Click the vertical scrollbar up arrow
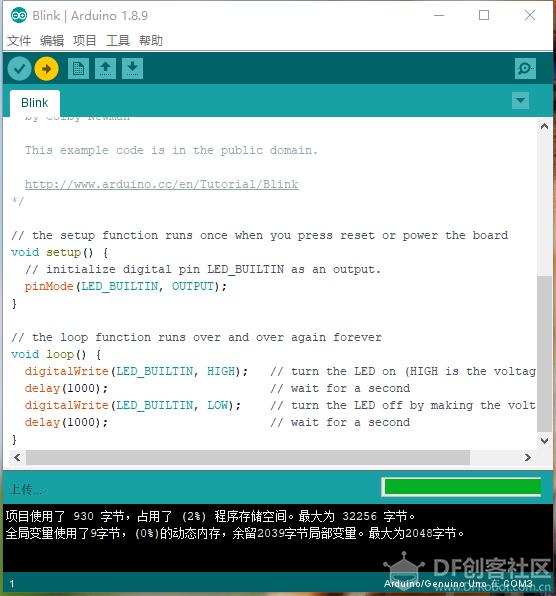 [544, 126]
